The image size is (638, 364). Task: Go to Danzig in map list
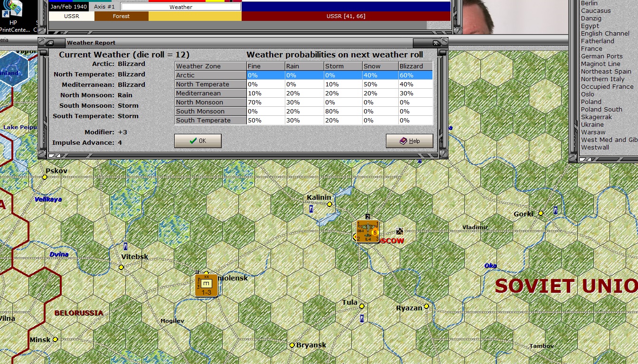[x=591, y=18]
